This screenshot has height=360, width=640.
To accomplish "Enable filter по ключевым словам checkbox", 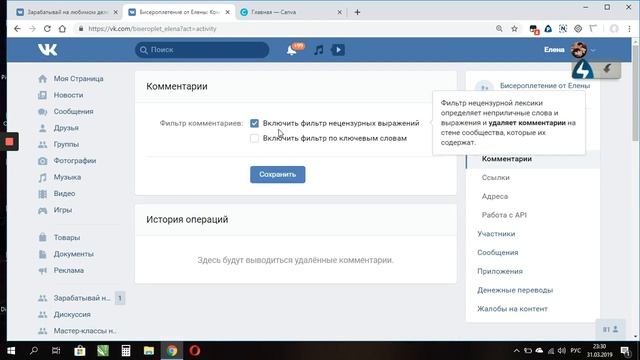I will coord(254,138).
